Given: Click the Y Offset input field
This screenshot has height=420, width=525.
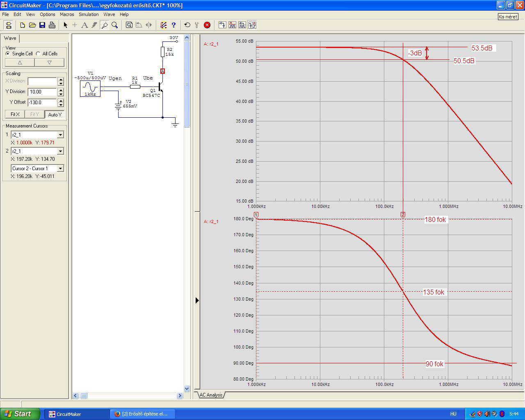Looking at the screenshot, I should [x=42, y=103].
